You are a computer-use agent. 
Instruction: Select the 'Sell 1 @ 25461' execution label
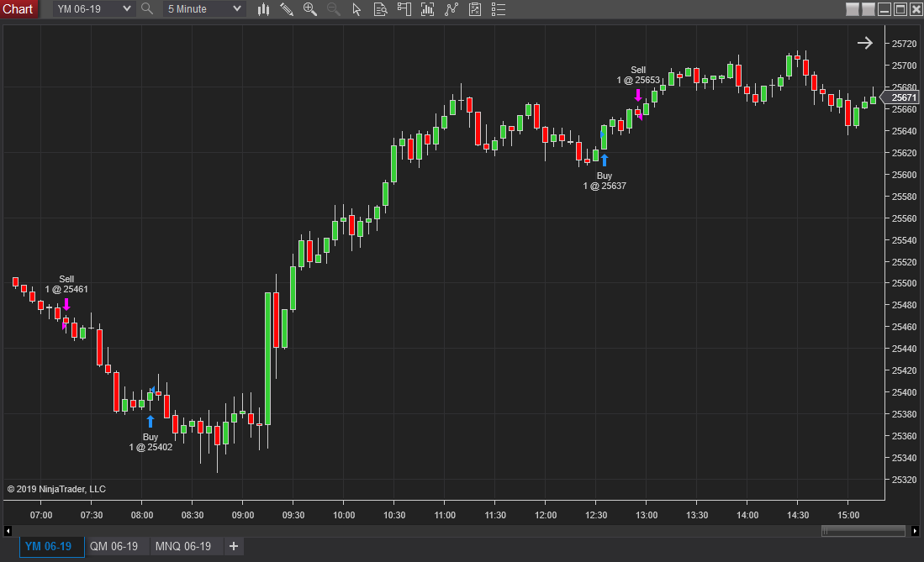tap(66, 284)
